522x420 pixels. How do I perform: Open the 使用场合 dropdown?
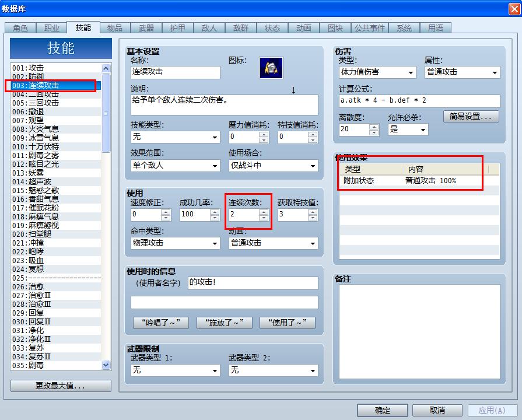pos(274,166)
